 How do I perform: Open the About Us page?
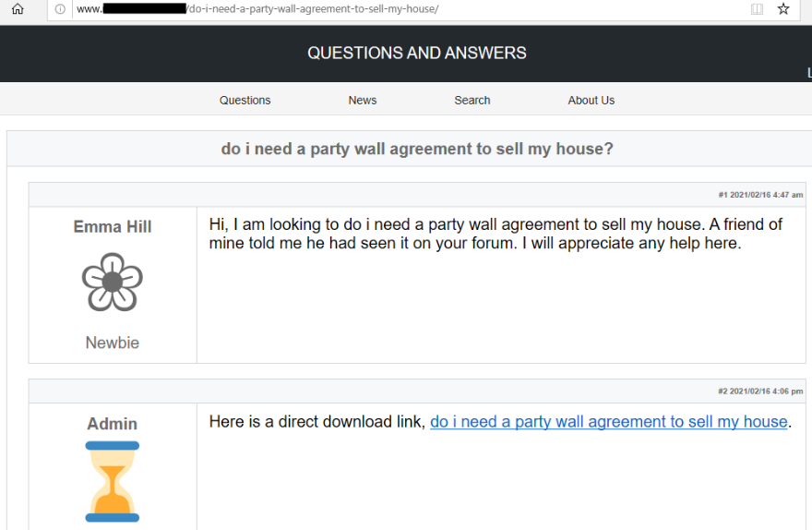tap(591, 100)
